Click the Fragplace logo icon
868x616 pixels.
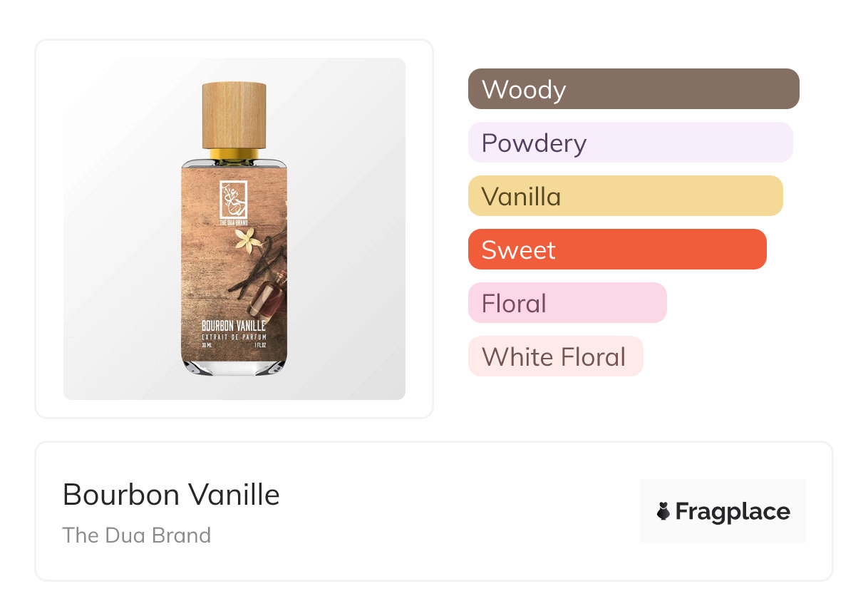coord(663,511)
